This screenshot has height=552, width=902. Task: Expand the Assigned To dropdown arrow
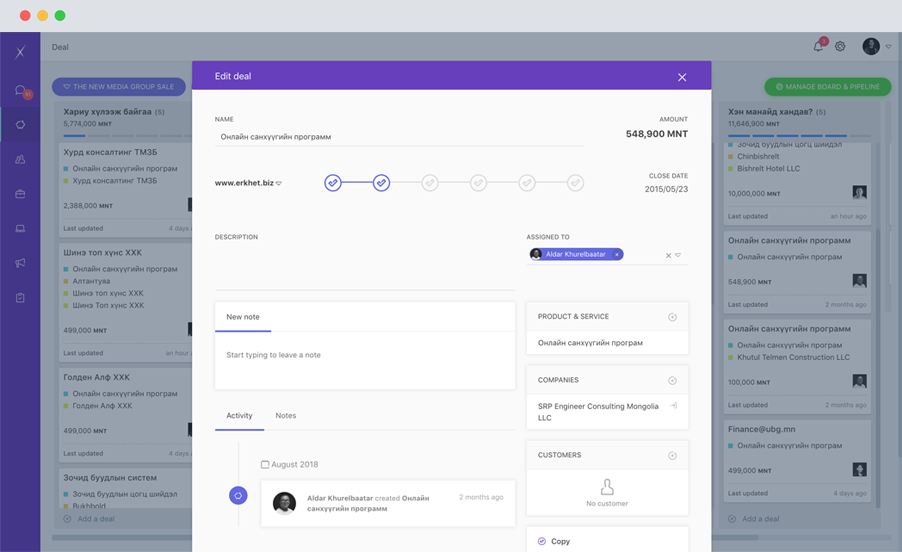[678, 255]
